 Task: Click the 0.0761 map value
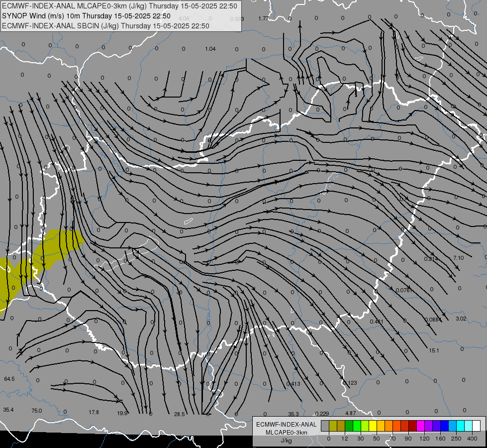(404, 290)
